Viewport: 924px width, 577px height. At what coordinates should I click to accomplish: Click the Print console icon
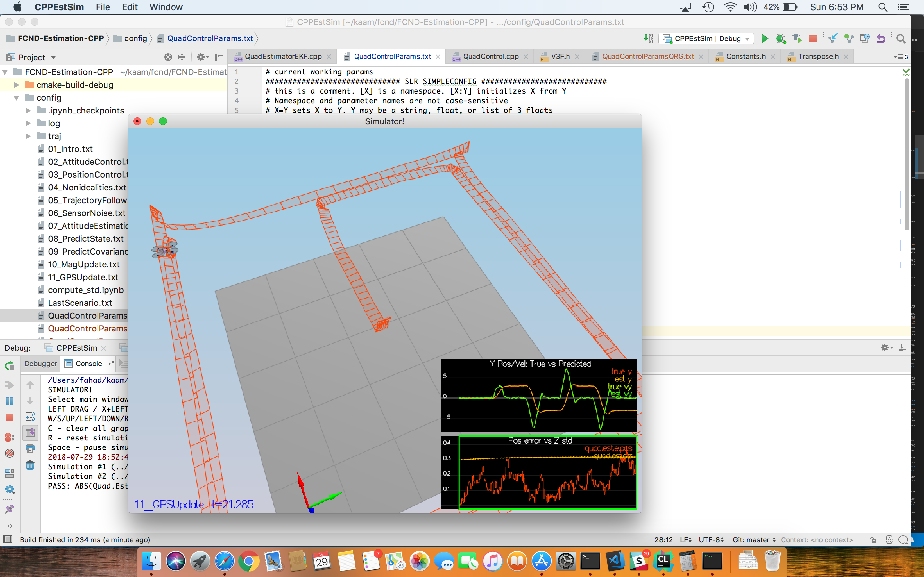coord(30,449)
